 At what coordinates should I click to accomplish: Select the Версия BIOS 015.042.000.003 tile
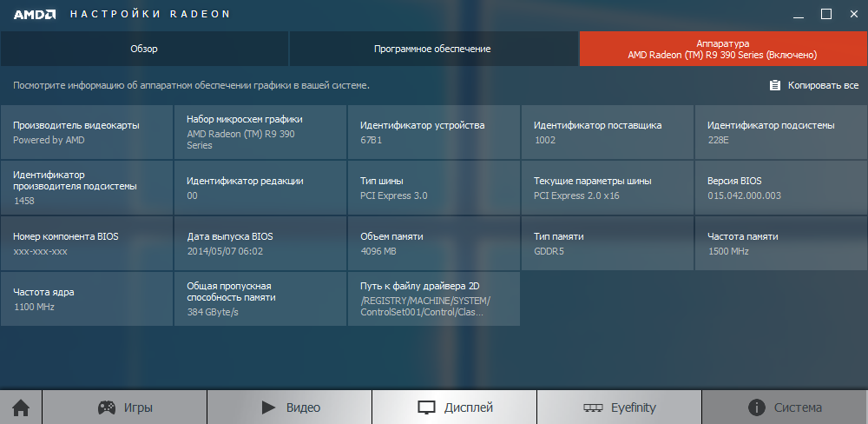click(x=781, y=188)
